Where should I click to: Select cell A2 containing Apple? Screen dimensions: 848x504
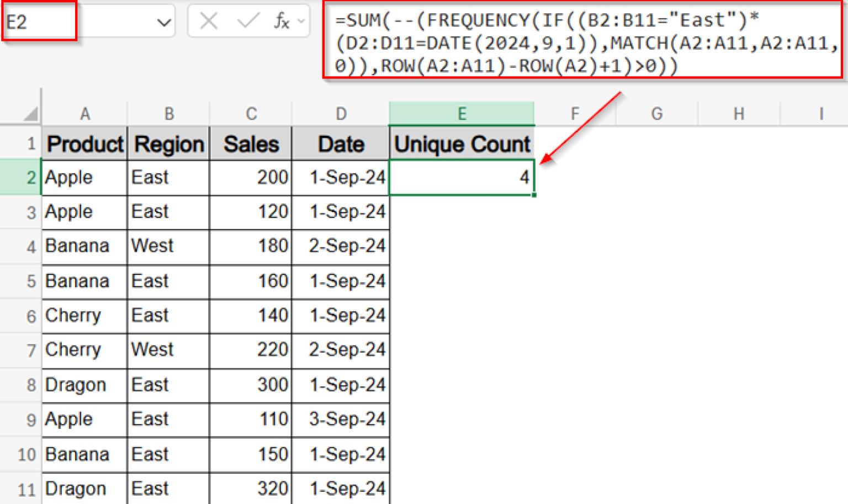(84, 177)
